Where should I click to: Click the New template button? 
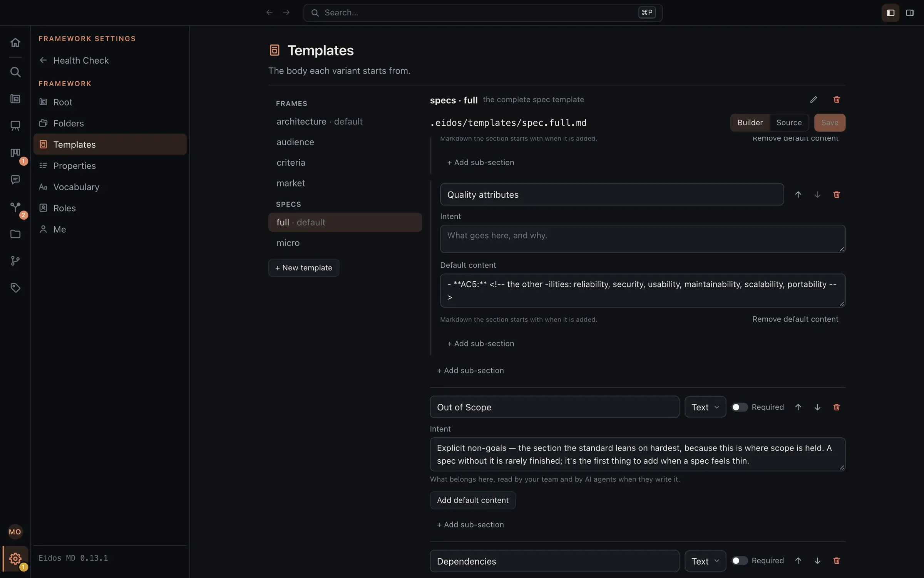[x=304, y=268]
